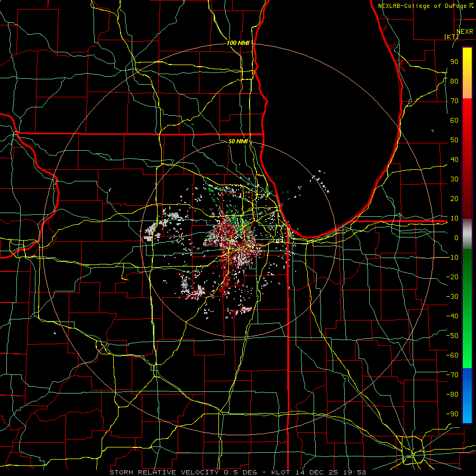Click the 80 value on velocity scale

click(454, 81)
